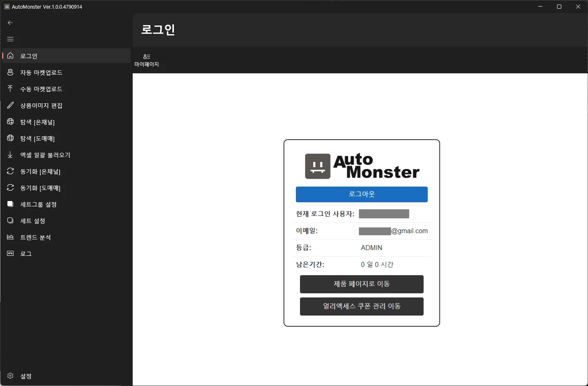Viewport: 588px width, 386px height.
Task: Minimize the AutoMonster window
Action: (x=540, y=7)
